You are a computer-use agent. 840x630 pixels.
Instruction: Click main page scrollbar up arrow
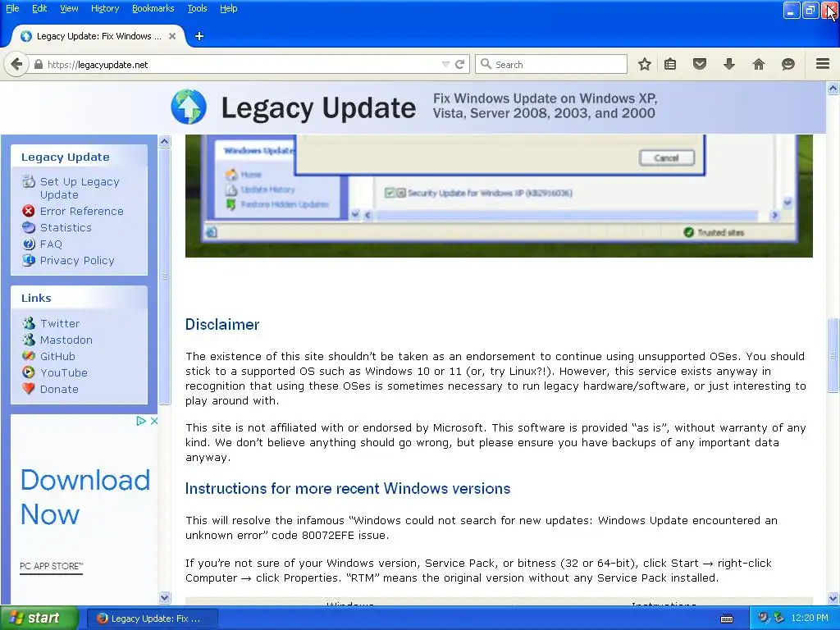point(833,88)
